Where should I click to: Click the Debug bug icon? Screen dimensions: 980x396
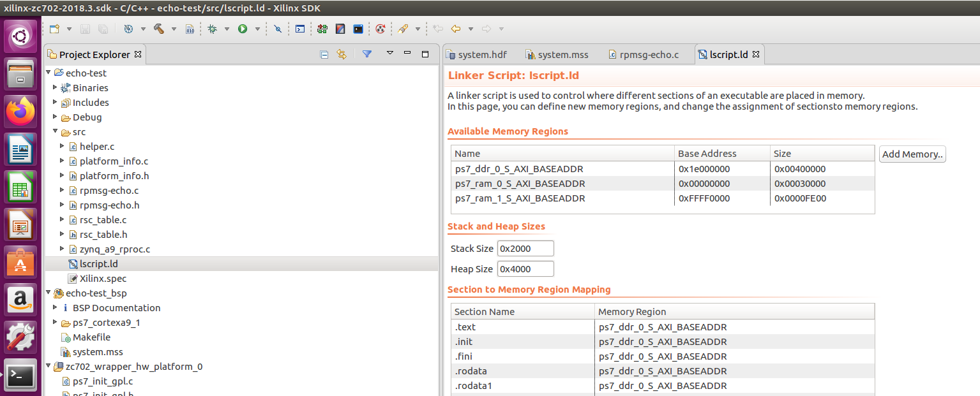212,29
